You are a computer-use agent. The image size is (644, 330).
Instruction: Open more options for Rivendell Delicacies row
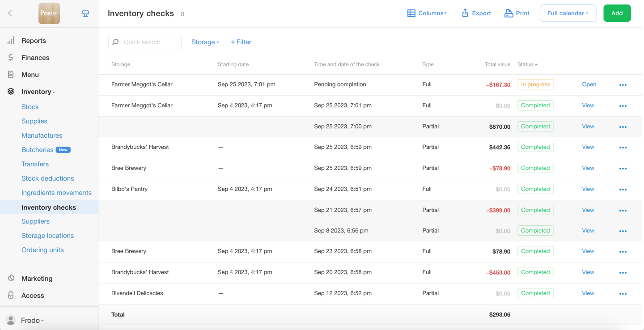tap(623, 294)
